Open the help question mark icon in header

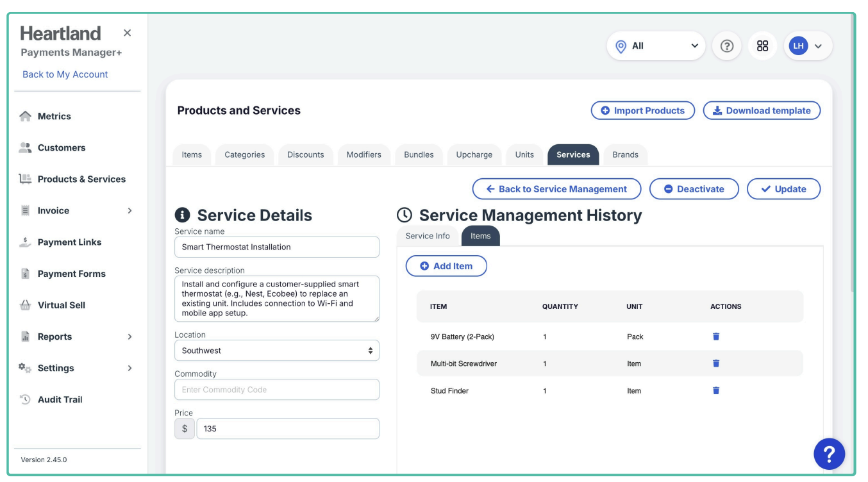click(x=726, y=46)
